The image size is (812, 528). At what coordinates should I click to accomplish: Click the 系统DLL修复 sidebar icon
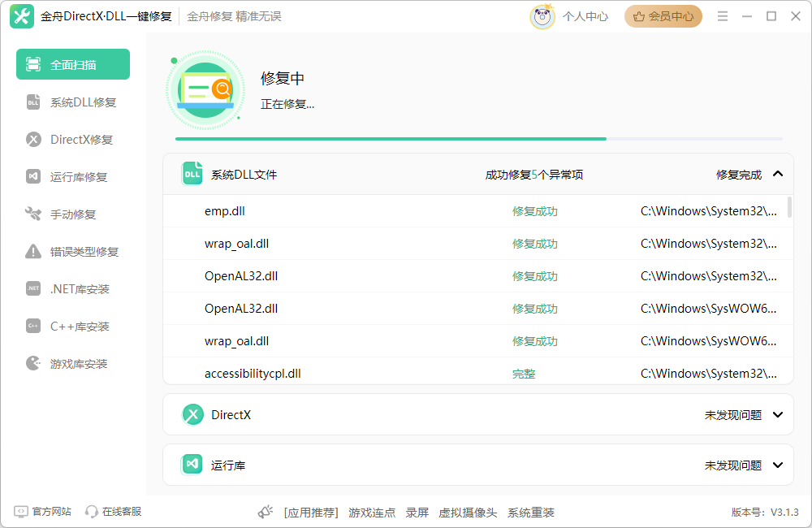tap(33, 102)
